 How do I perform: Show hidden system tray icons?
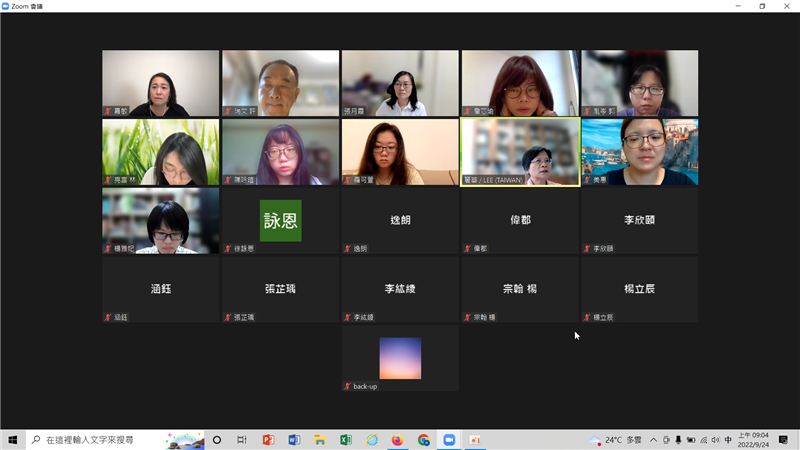(653, 440)
